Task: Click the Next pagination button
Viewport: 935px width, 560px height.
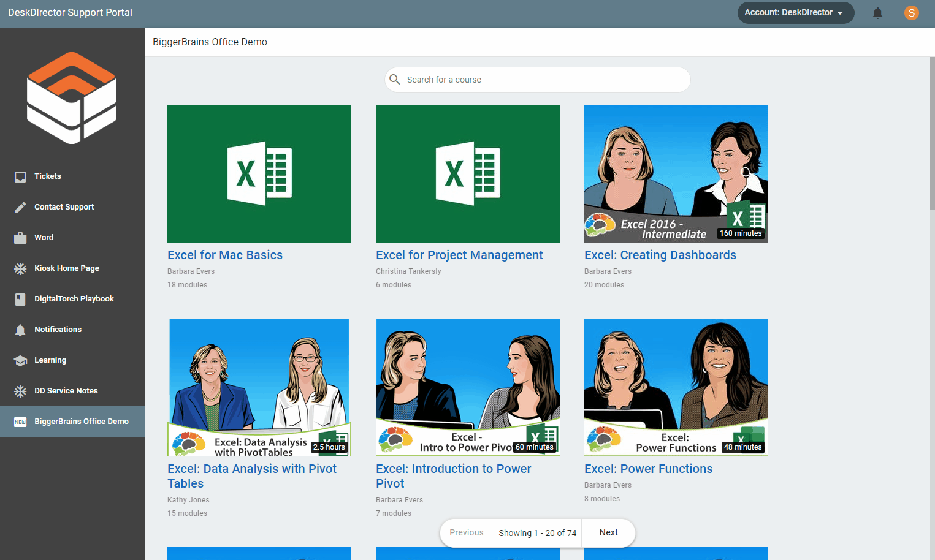Action: pos(608,532)
